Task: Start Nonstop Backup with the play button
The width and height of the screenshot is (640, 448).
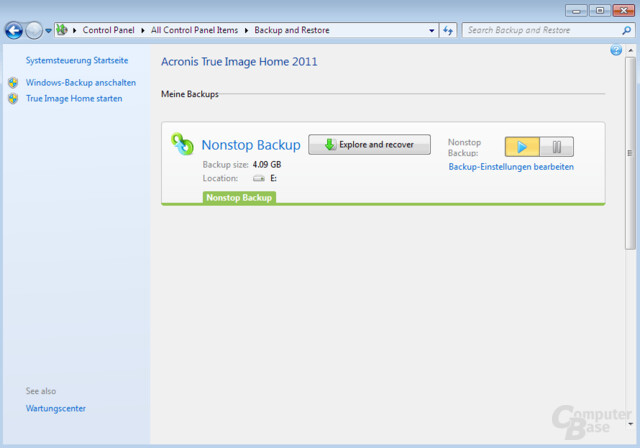Action: [522, 147]
